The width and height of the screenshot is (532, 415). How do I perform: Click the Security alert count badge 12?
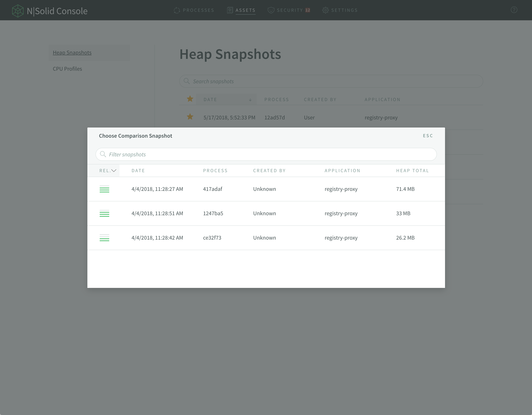pyautogui.click(x=308, y=10)
